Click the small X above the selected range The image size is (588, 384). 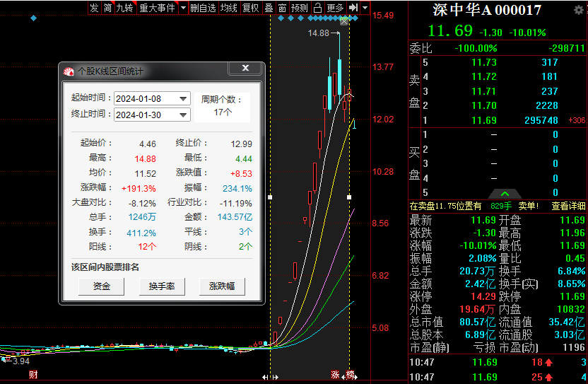(x=344, y=22)
